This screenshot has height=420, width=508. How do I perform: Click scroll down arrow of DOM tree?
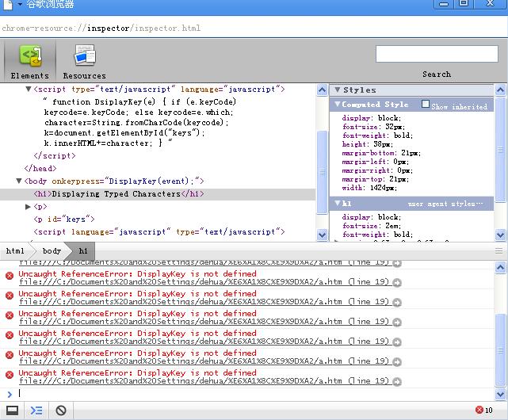tap(322, 235)
